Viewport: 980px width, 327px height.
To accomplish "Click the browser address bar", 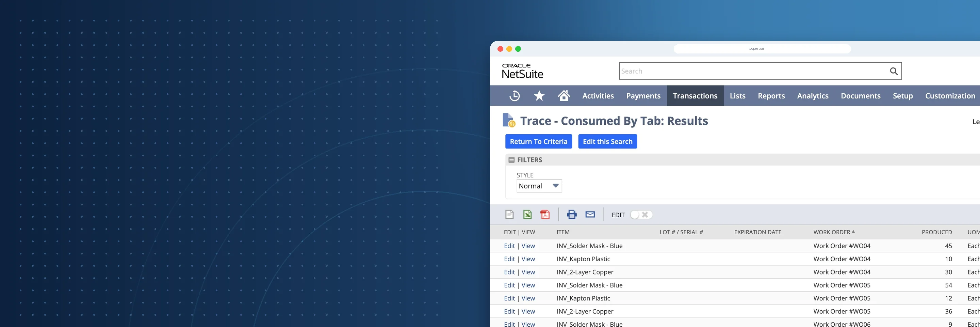I will (762, 49).
